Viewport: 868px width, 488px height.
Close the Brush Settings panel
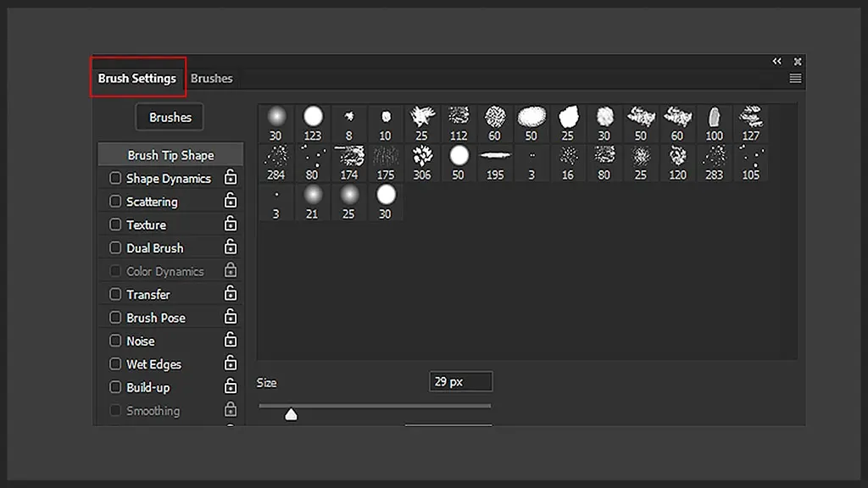[798, 61]
